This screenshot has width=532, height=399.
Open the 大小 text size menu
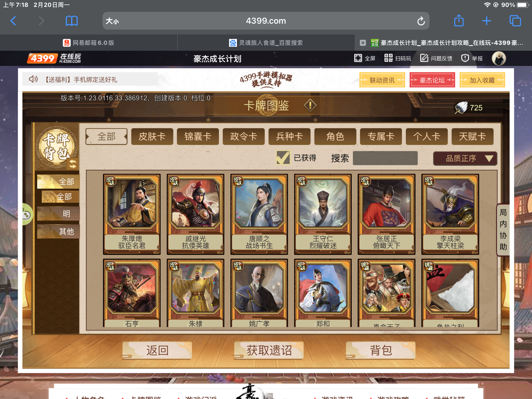coord(112,21)
